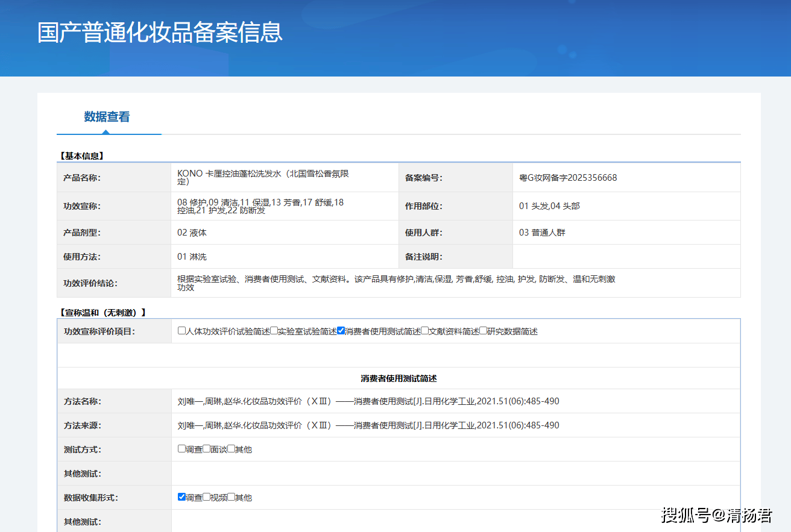Viewport: 791px width, 532px height.
Task: Click the value 01 淋洗
Action: [192, 257]
